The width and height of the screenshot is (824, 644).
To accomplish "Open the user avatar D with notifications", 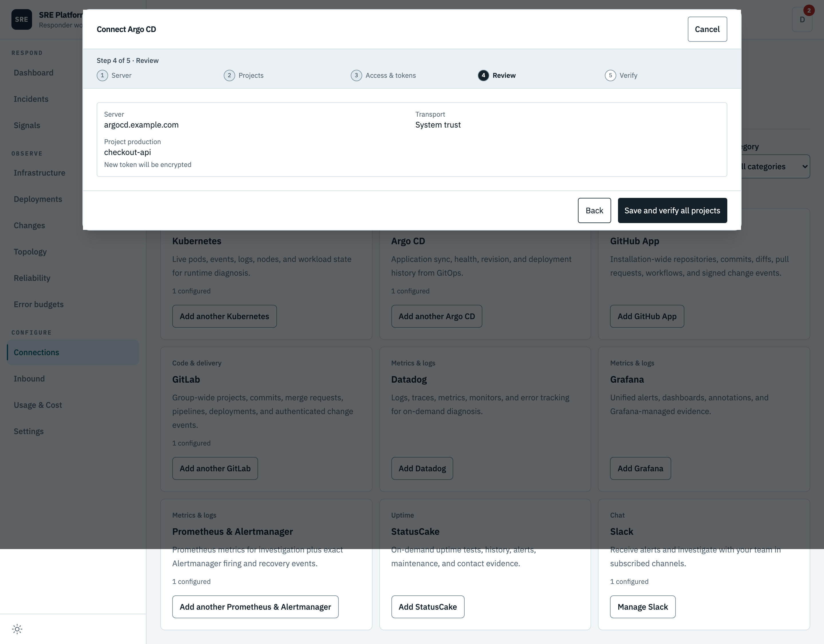I will coord(802,20).
